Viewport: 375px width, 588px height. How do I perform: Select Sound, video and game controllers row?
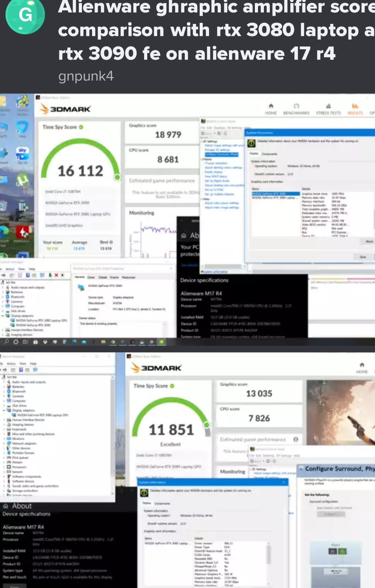(x=33, y=486)
